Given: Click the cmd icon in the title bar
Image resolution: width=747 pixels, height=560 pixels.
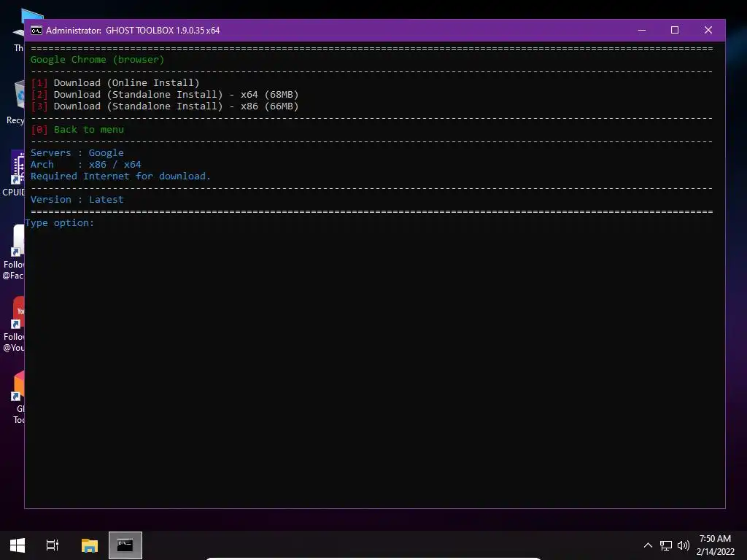Looking at the screenshot, I should (36, 31).
